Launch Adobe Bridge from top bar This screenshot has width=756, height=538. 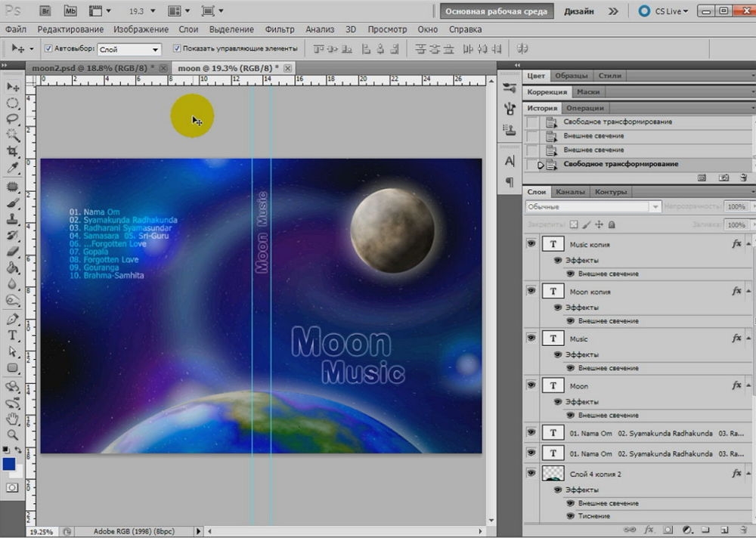(x=45, y=11)
